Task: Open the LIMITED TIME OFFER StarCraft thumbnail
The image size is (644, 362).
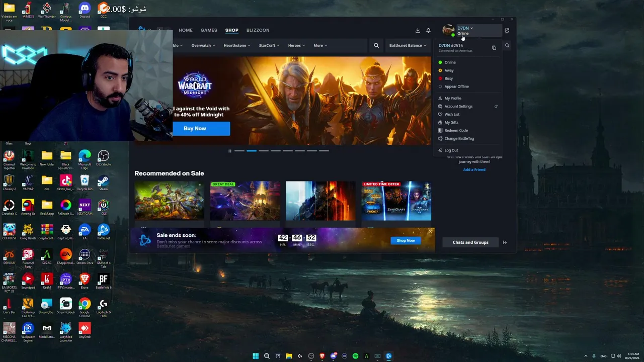Action: pyautogui.click(x=396, y=201)
